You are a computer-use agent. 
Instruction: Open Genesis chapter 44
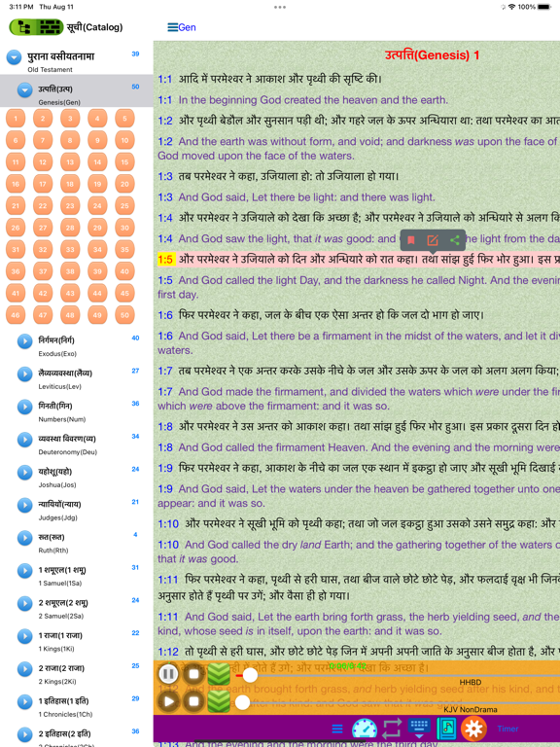pyautogui.click(x=97, y=293)
